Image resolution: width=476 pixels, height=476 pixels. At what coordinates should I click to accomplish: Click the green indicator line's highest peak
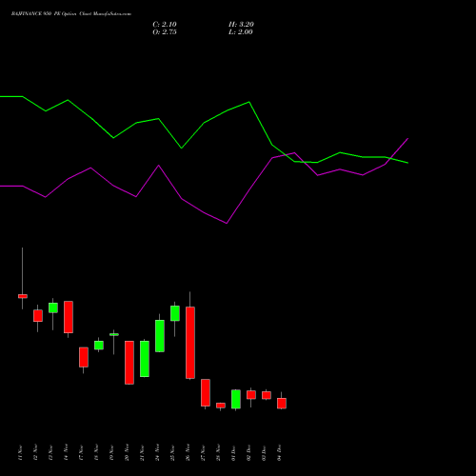click(x=11, y=96)
